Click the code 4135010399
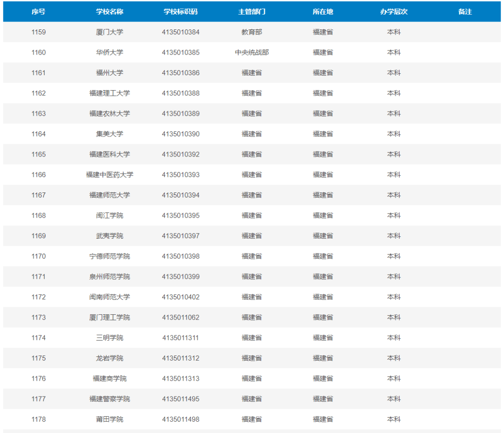 (x=181, y=277)
